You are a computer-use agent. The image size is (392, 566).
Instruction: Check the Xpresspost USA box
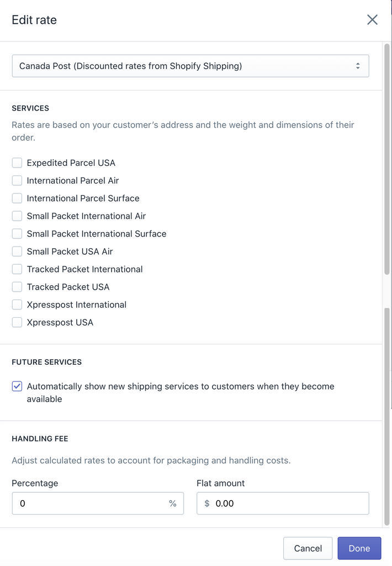pyautogui.click(x=17, y=322)
